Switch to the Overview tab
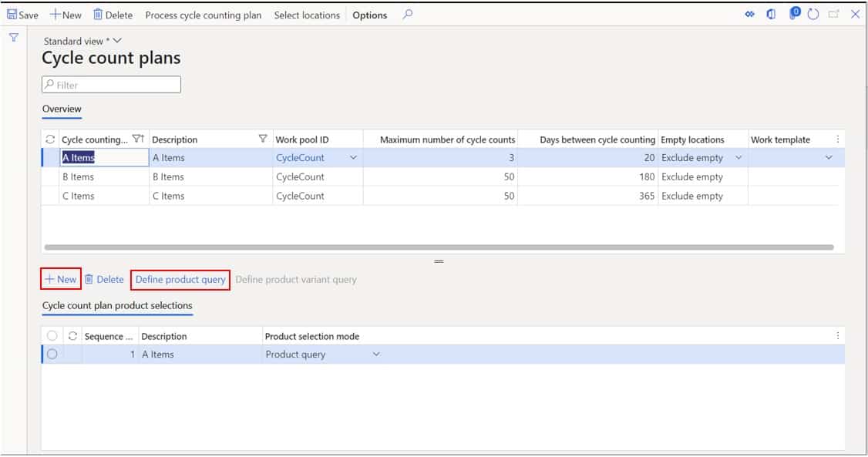 point(62,109)
